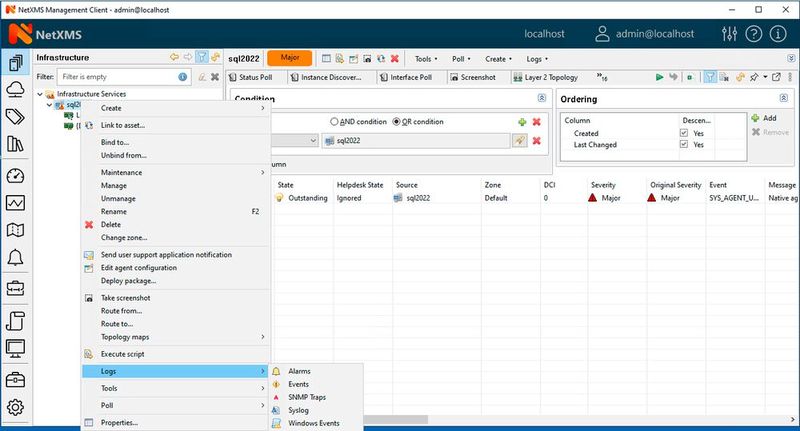The width and height of the screenshot is (800, 431).
Task: Open the Tools dropdown in sql2022 toolbar
Action: [426, 59]
